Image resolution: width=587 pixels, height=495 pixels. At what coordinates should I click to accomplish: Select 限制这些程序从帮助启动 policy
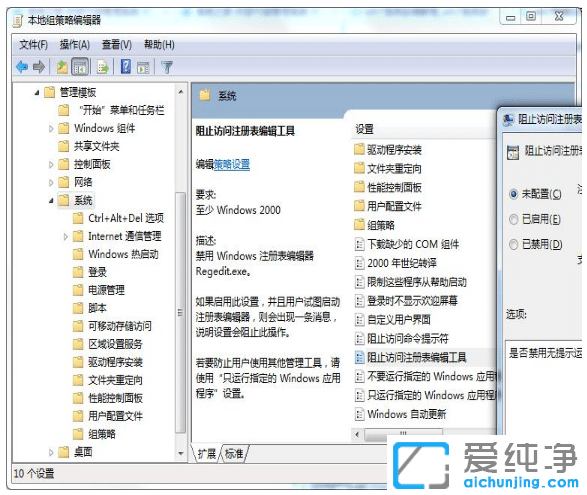pos(417,282)
